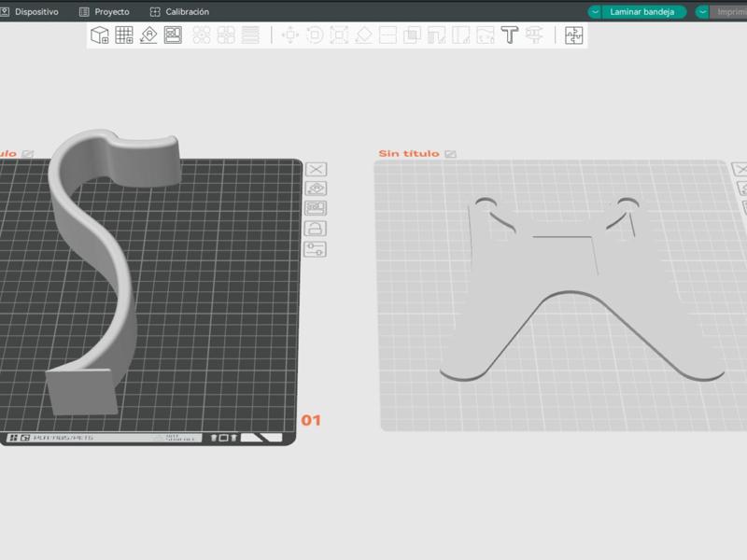Toggle the plate parameter sliders icon
This screenshot has width=747, height=560.
coord(317,248)
